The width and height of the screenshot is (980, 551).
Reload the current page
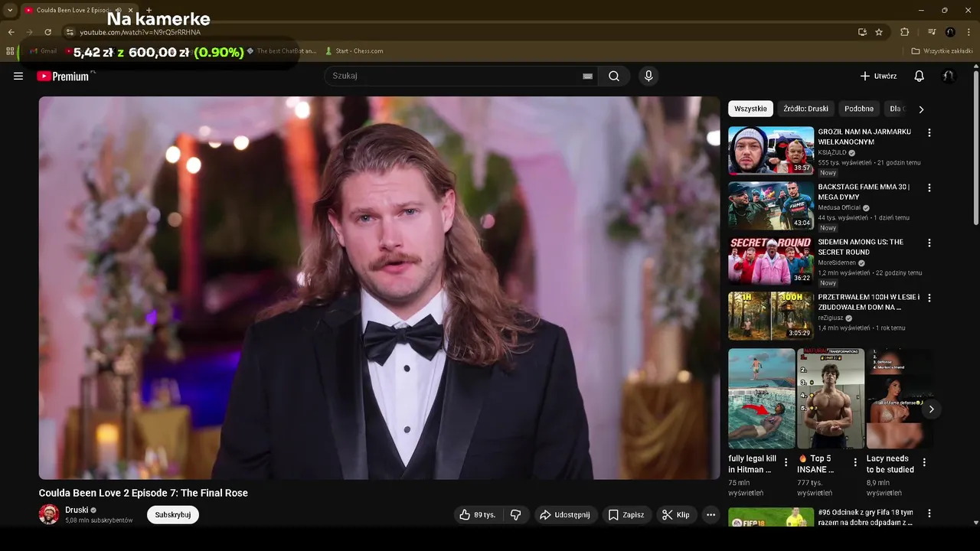pos(47,32)
